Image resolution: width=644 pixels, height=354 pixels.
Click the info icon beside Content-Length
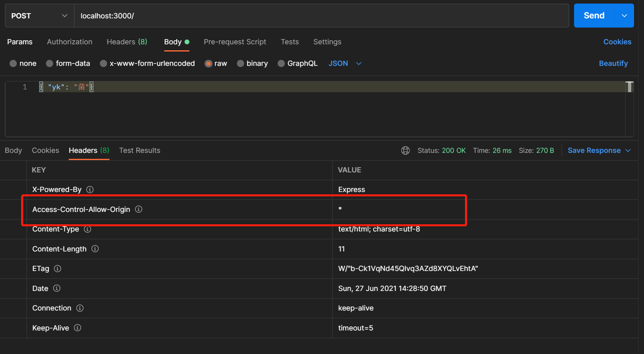coord(95,249)
